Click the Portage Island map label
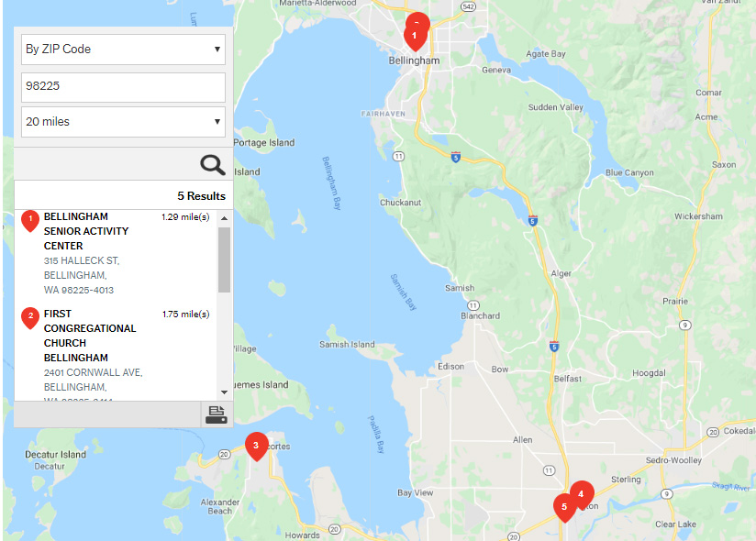The image size is (756, 541). tap(263, 143)
